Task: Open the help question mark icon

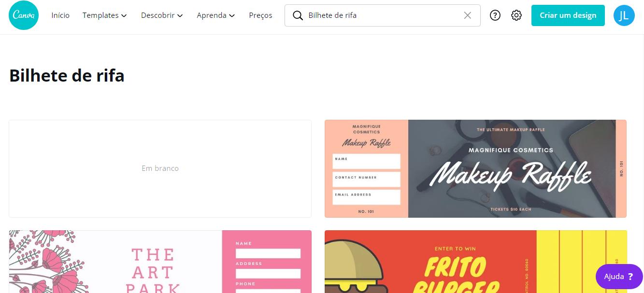Action: (495, 15)
